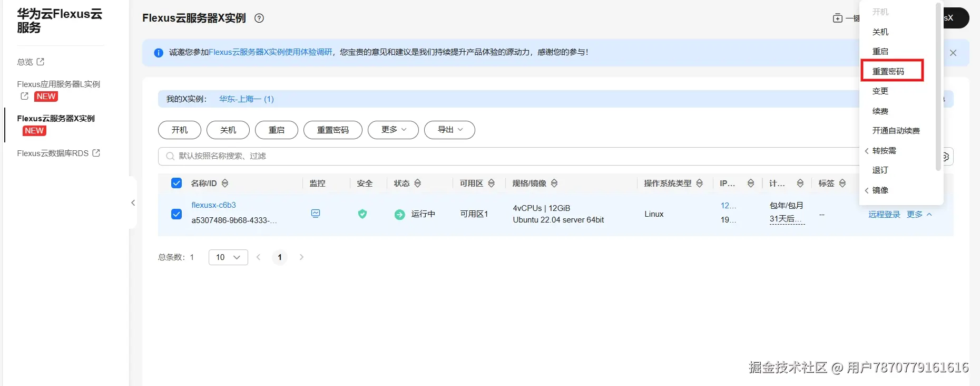This screenshot has height=386, width=980.
Task: Sort by 操作系统类型 column sort icon
Action: (x=700, y=183)
